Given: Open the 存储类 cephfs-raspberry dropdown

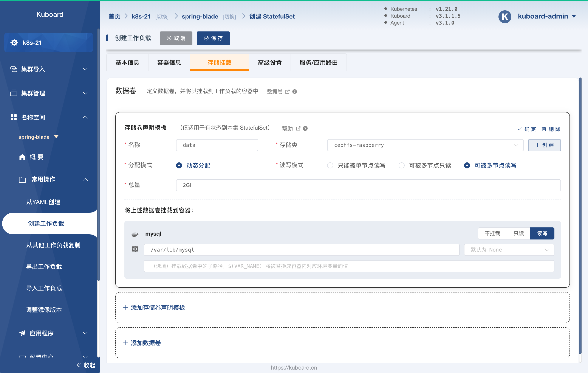Looking at the screenshot, I should 425,145.
